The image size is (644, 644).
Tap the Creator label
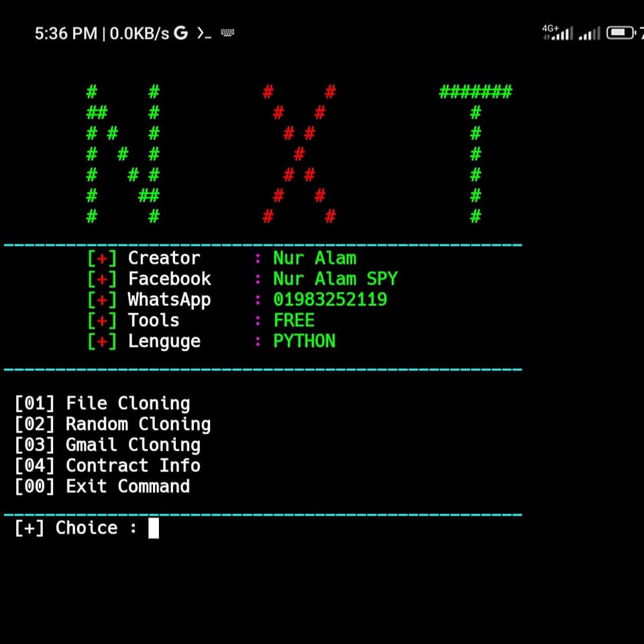click(164, 258)
